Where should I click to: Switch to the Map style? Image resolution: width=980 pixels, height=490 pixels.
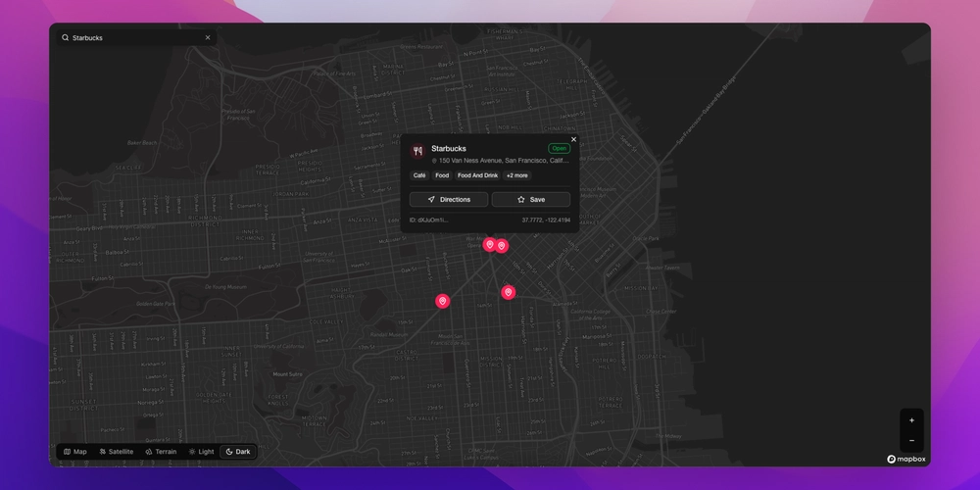[75, 452]
